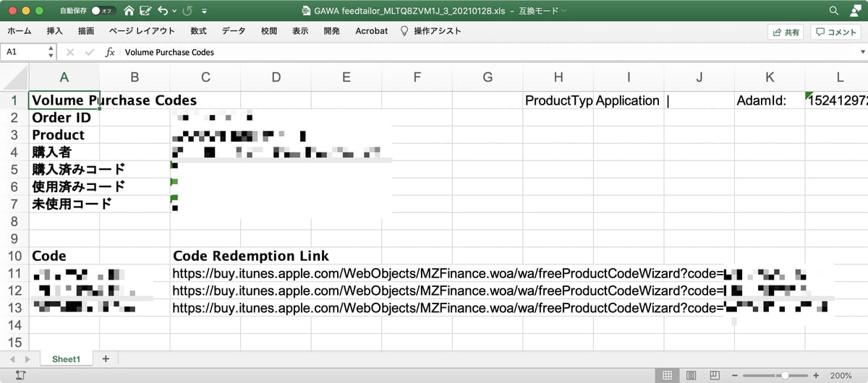Click the Undo arrow icon
This screenshot has width=868, height=383.
[163, 11]
